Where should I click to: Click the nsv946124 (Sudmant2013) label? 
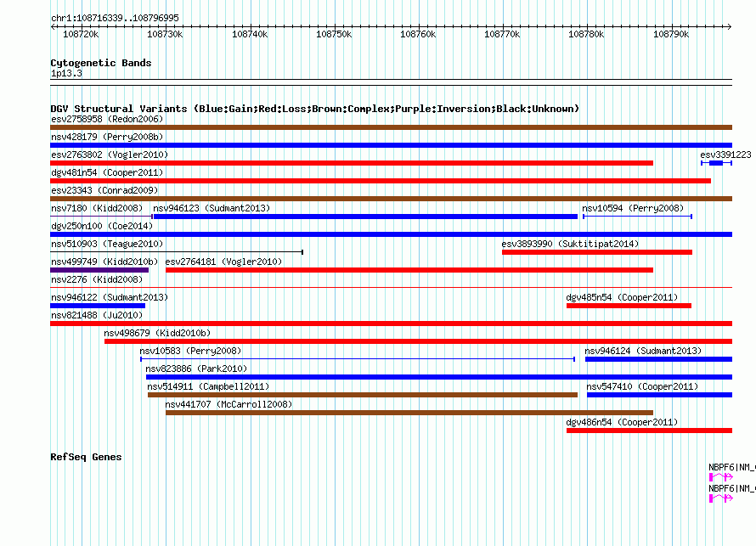click(x=643, y=351)
